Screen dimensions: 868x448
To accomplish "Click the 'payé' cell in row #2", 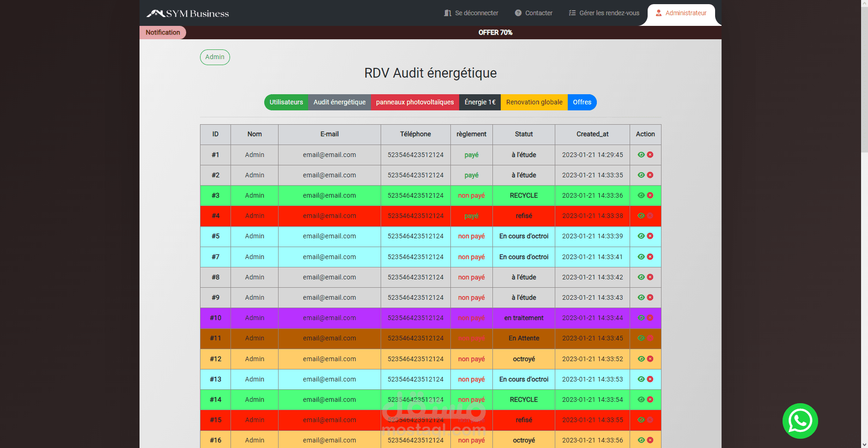I will click(x=472, y=175).
